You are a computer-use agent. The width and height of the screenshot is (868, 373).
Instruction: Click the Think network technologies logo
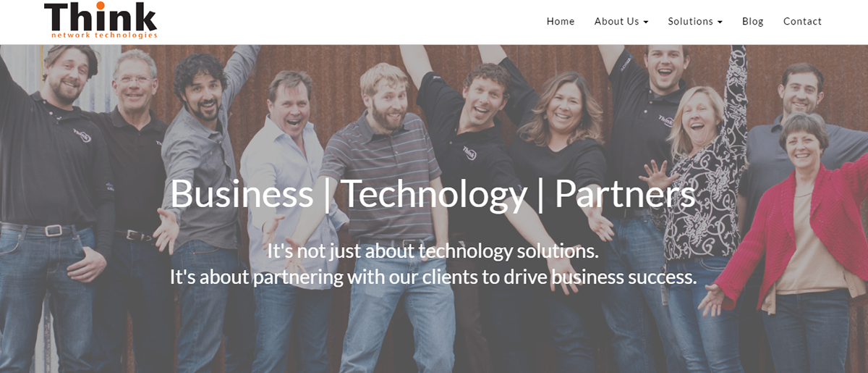101,20
